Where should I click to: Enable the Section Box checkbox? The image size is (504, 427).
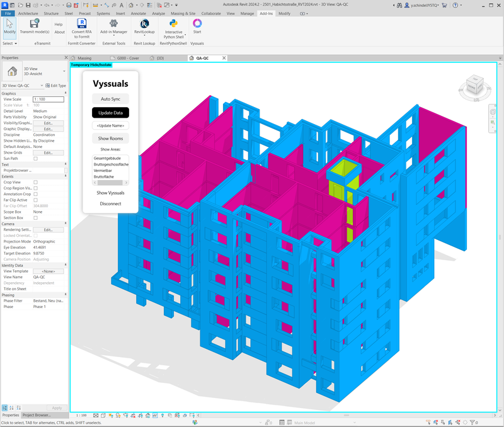pyautogui.click(x=36, y=218)
